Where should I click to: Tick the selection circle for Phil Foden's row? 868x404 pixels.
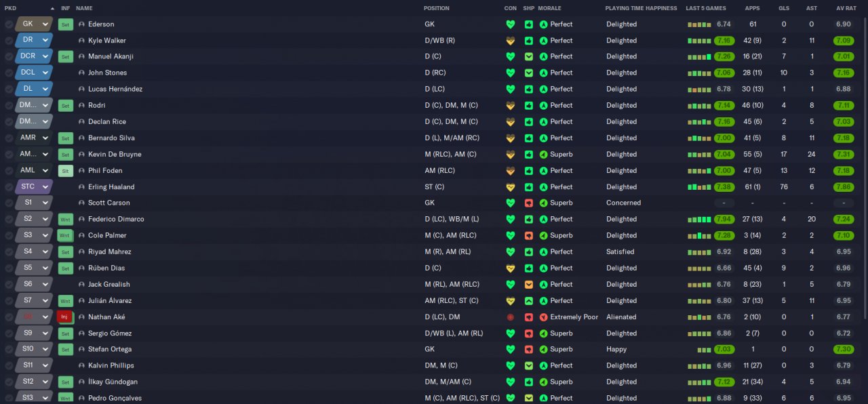click(x=9, y=171)
